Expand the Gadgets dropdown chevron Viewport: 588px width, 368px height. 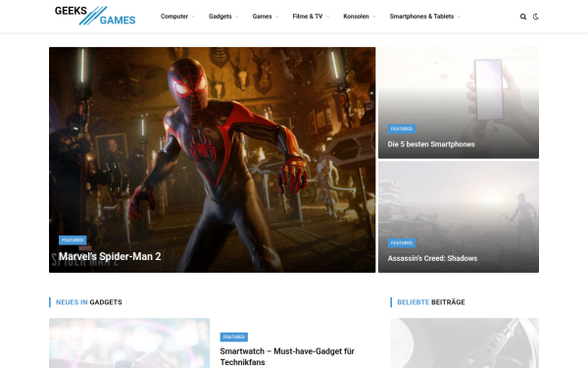(x=237, y=17)
